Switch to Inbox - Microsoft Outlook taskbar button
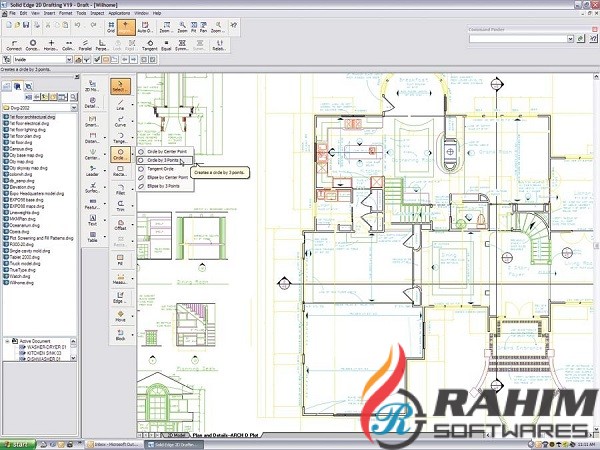This screenshot has width=600, height=450. [113, 444]
